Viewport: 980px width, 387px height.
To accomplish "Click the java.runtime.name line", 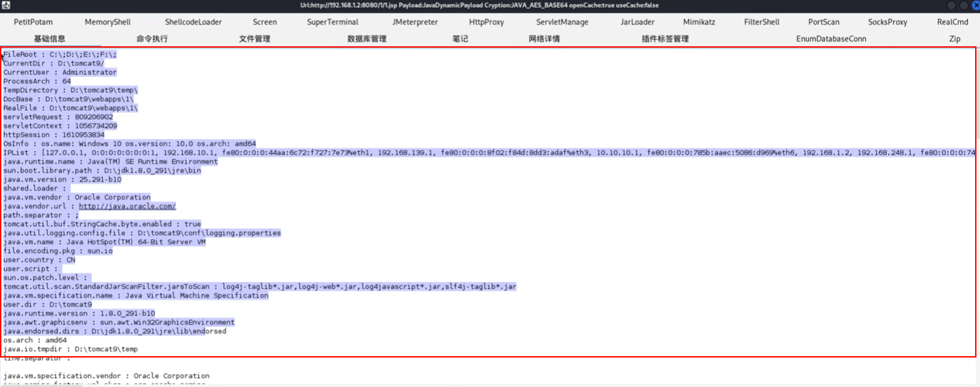I will click(x=110, y=161).
